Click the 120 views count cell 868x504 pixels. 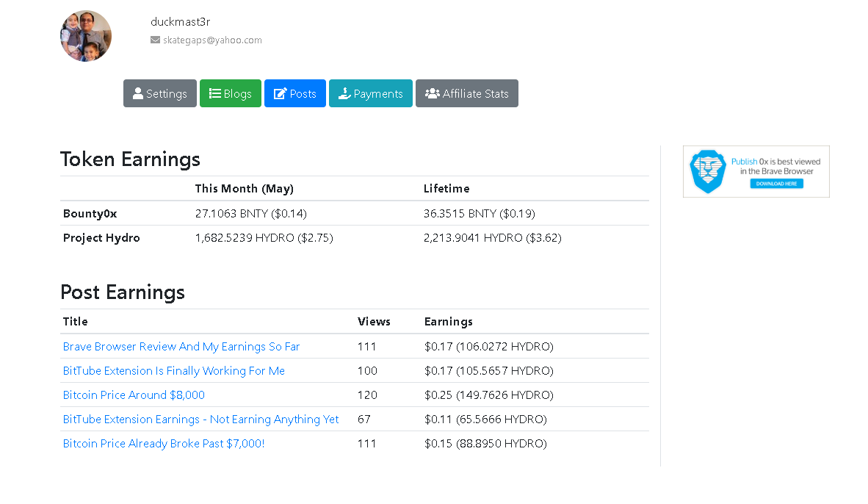tap(368, 395)
